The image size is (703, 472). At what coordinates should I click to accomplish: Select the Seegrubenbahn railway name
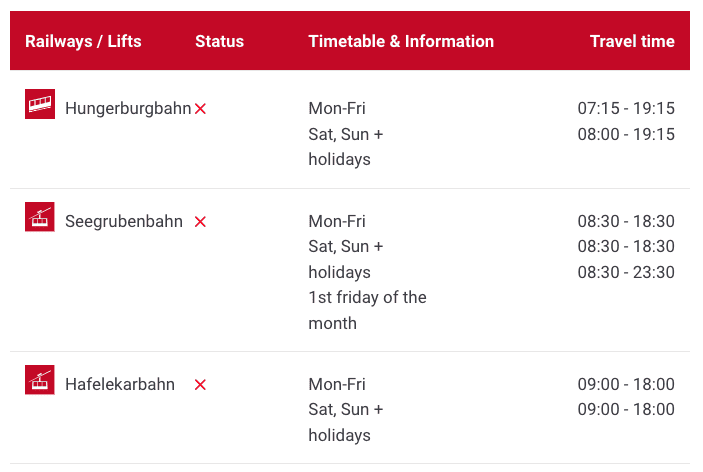coord(124,221)
